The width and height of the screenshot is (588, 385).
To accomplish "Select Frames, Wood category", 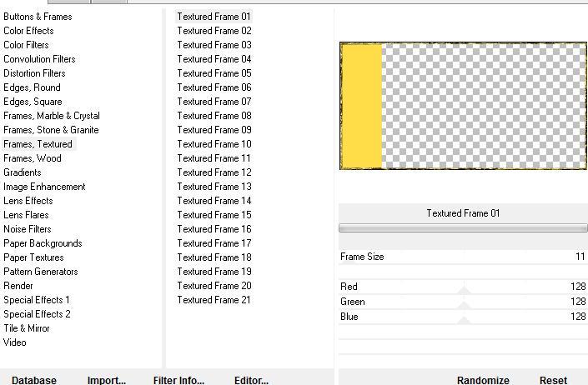I will tap(33, 158).
